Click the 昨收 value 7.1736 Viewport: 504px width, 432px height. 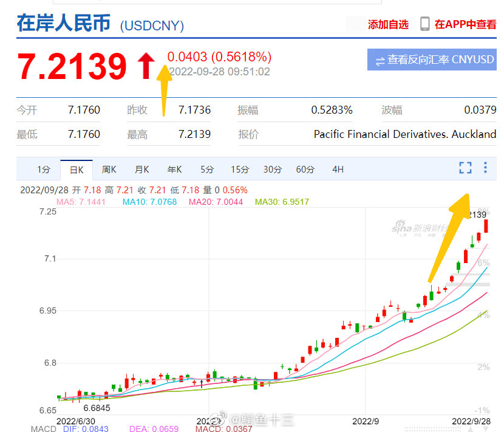pyautogui.click(x=194, y=110)
